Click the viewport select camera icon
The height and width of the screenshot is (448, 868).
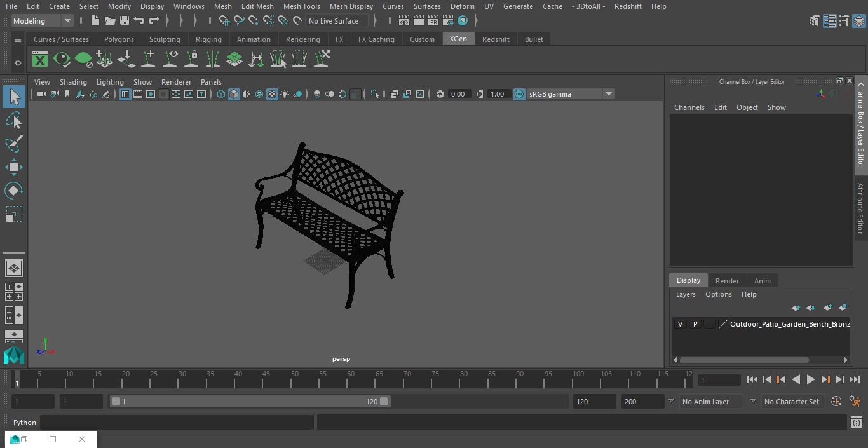[x=41, y=94]
